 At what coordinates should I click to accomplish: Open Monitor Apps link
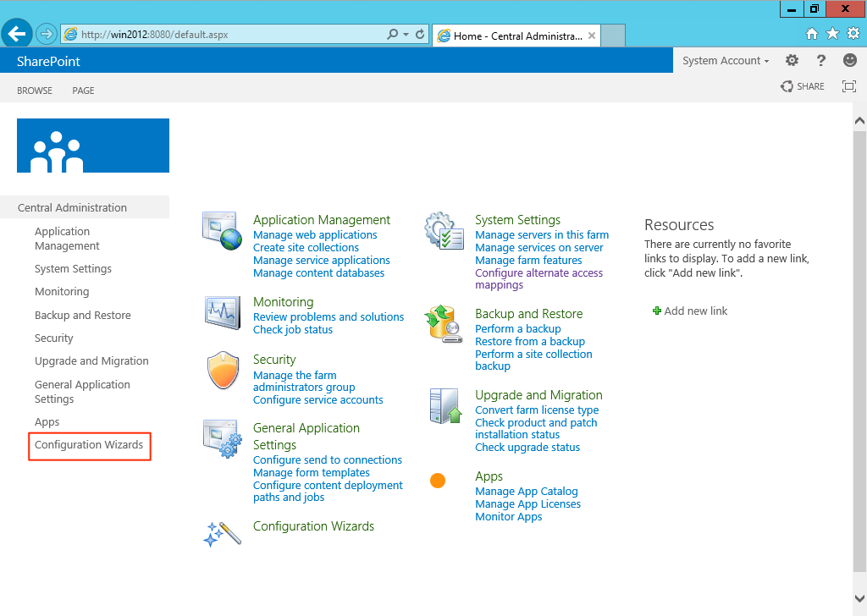point(509,516)
